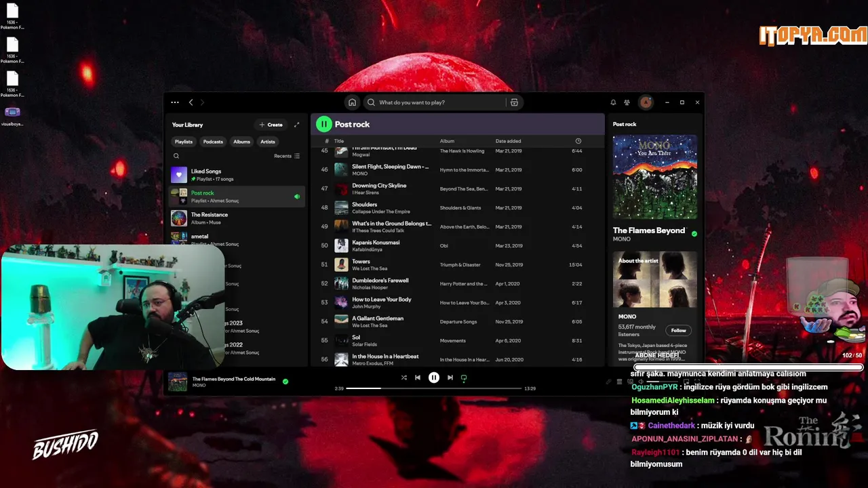
Task: Search within Your Library magnifier
Action: click(x=176, y=156)
